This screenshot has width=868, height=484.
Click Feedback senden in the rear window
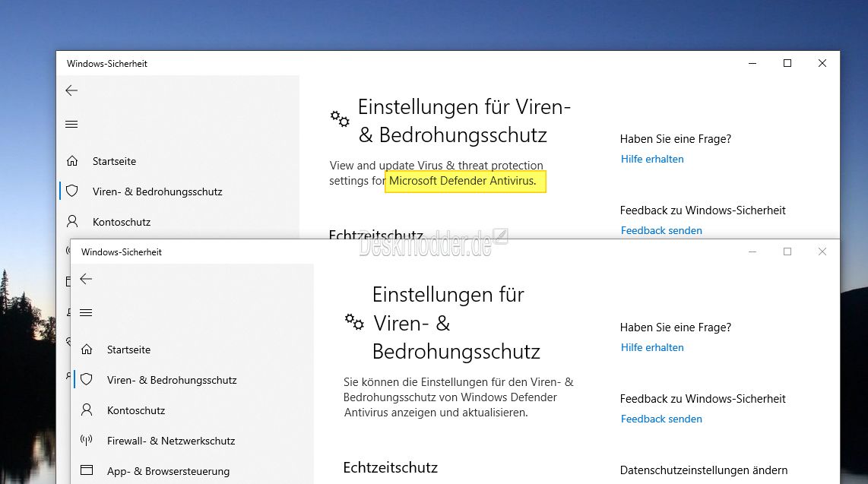661,231
